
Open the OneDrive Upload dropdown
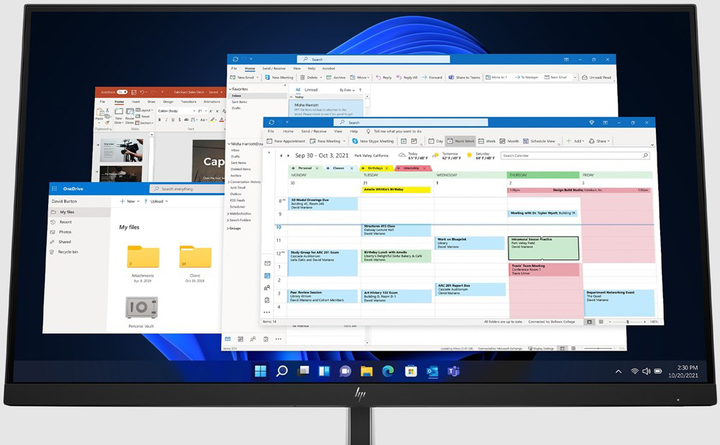156,202
